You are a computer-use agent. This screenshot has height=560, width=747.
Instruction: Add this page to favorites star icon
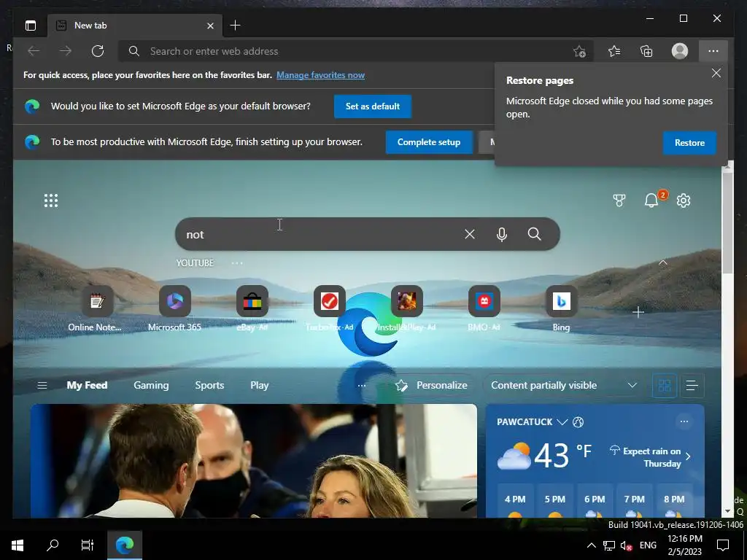pyautogui.click(x=579, y=52)
